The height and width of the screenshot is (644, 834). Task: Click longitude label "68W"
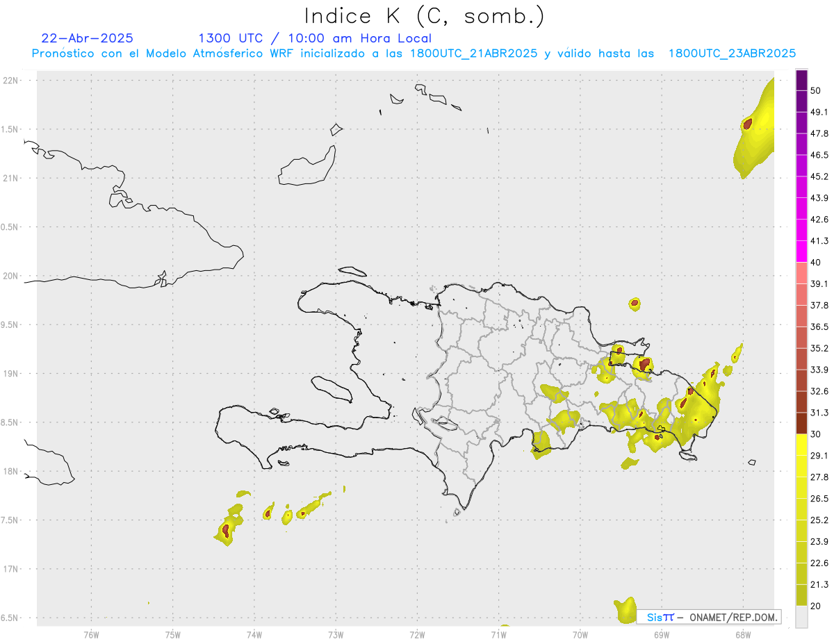pyautogui.click(x=743, y=635)
